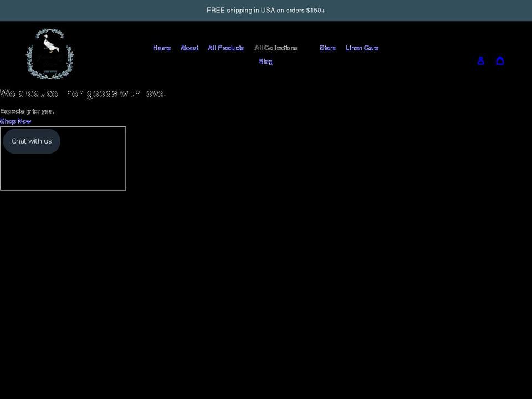Select the 'Especially for you.' tagline

(x=27, y=111)
